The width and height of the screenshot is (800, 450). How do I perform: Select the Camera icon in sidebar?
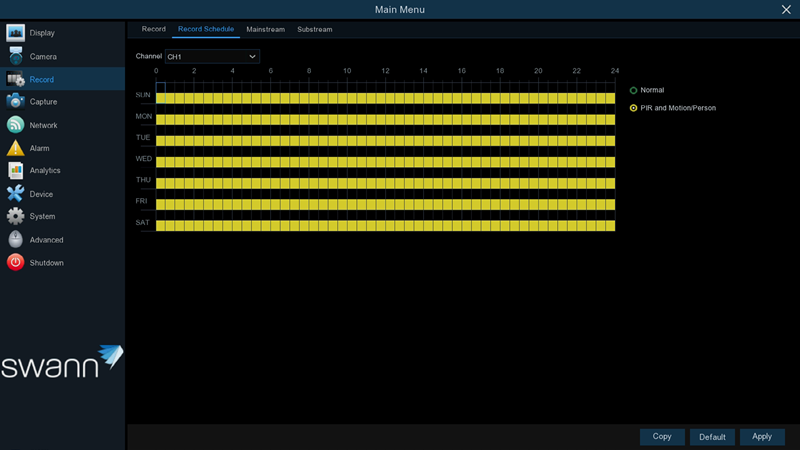tap(16, 56)
